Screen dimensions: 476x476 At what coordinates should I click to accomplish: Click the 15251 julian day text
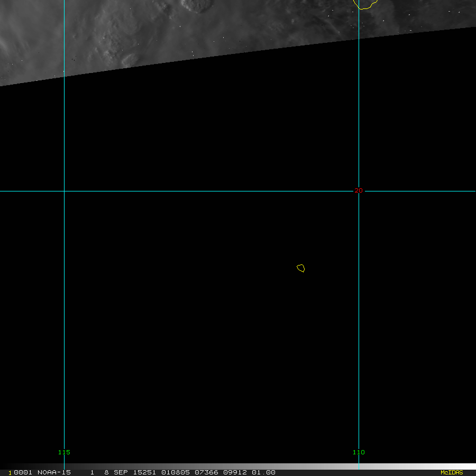coord(144,472)
